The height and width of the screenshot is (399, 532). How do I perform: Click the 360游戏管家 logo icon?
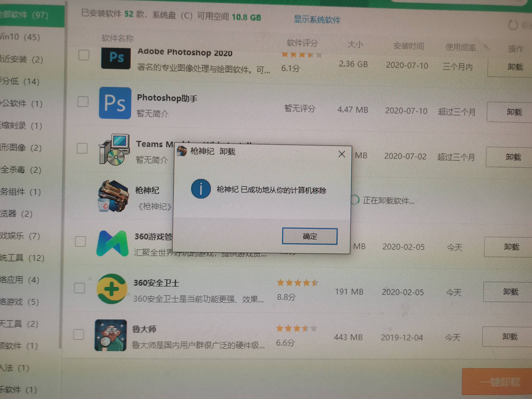tap(112, 243)
